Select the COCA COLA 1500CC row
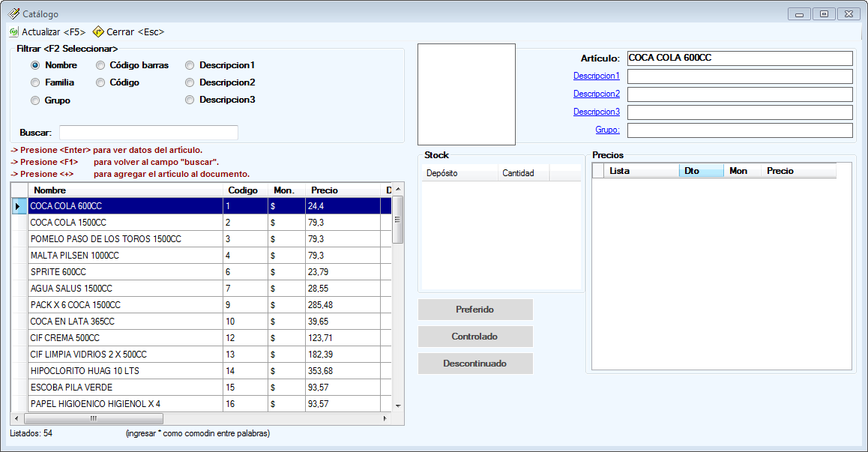The width and height of the screenshot is (868, 452). tap(202, 223)
